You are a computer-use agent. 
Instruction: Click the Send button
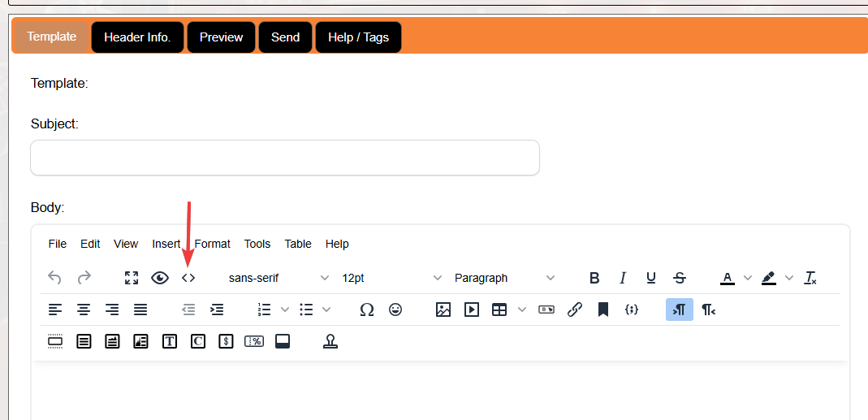(285, 37)
